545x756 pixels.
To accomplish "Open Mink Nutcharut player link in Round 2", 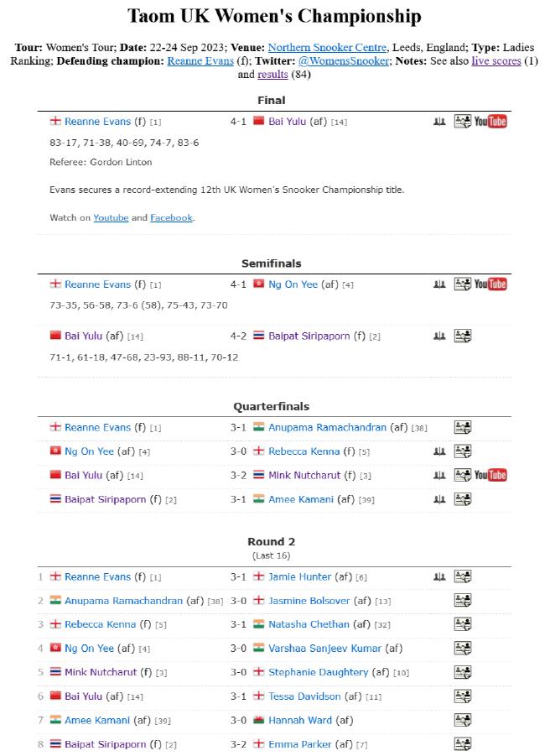I will (101, 672).
